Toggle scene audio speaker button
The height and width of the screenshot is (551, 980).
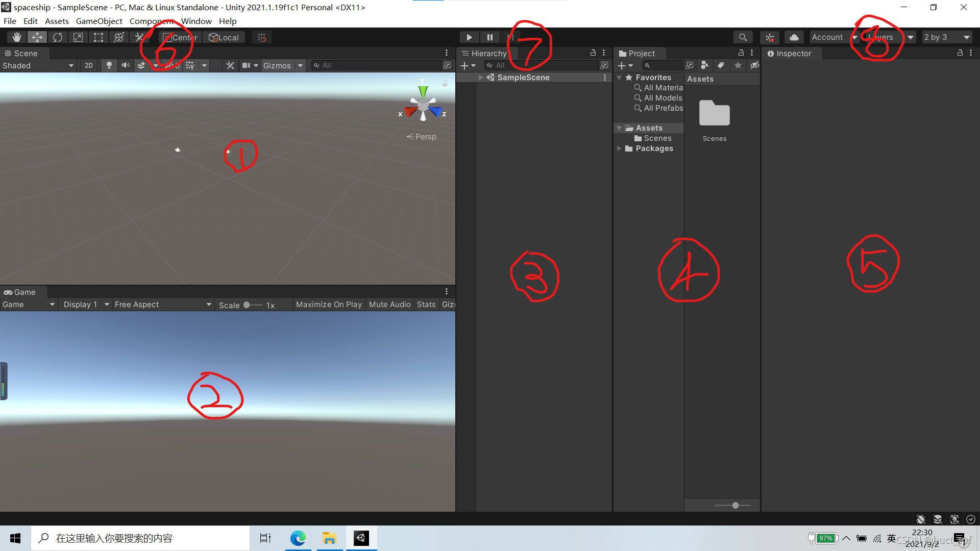coord(125,65)
